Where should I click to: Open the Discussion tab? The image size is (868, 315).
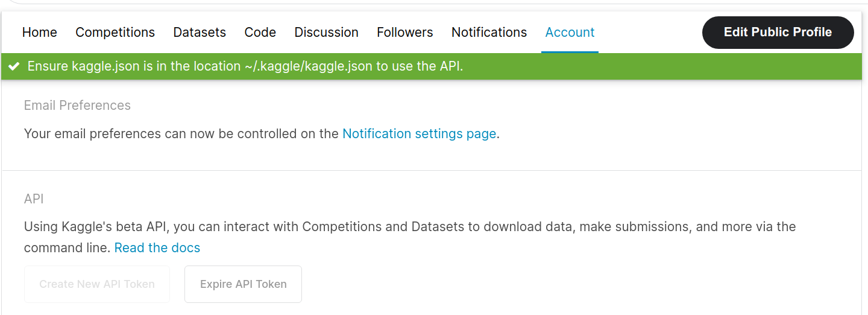click(x=326, y=33)
